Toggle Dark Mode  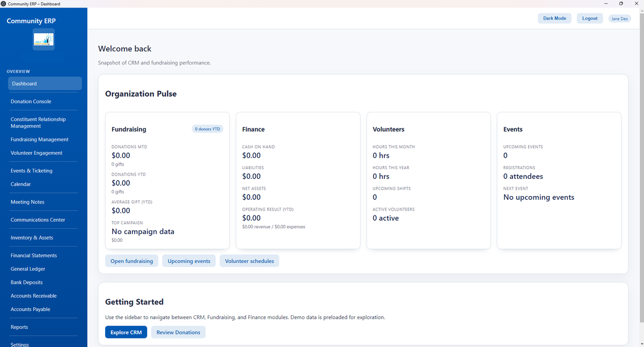(x=554, y=18)
